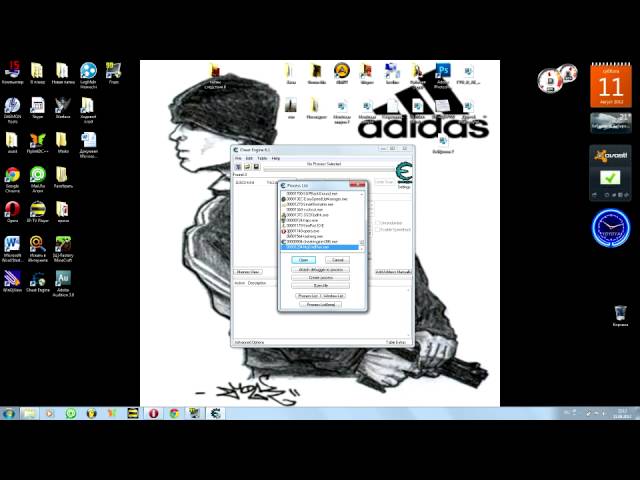
Task: Open the Opera desktop shortcut
Action: [12, 211]
